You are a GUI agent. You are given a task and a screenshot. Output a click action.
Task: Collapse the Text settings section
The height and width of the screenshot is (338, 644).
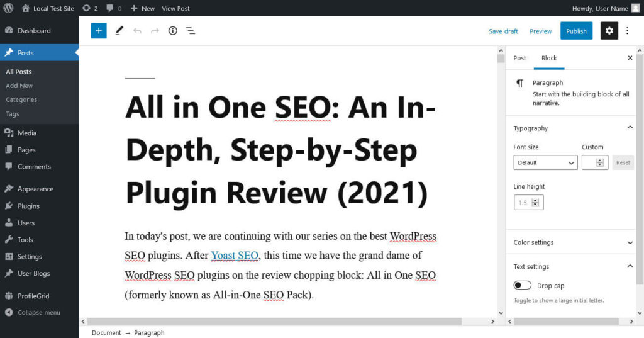[630, 266]
